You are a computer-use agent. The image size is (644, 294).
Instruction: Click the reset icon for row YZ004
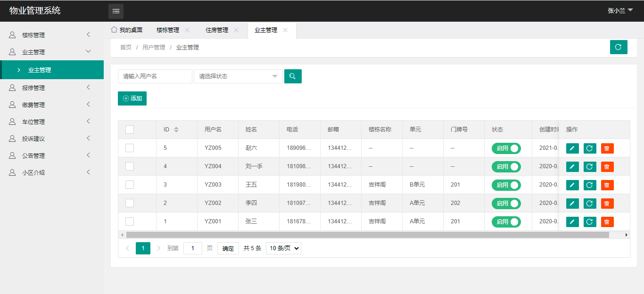[589, 167]
